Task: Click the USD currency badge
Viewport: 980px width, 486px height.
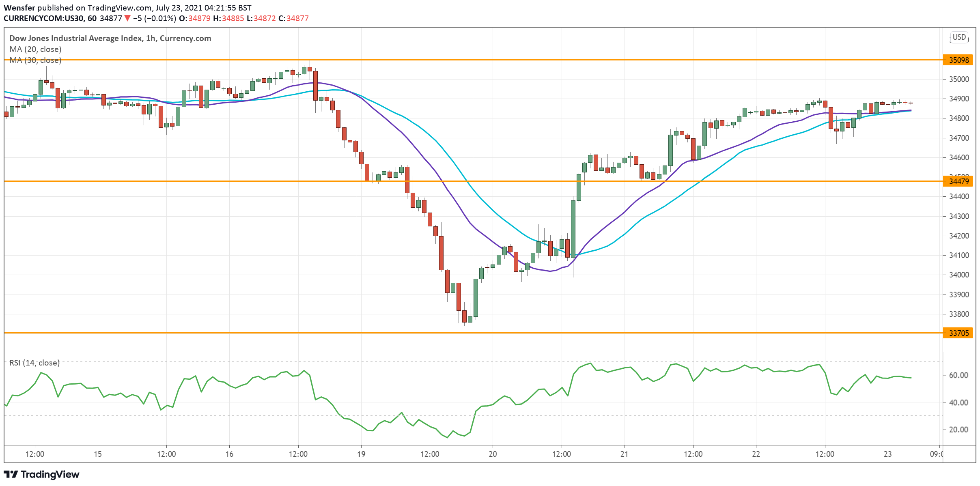Action: click(959, 37)
